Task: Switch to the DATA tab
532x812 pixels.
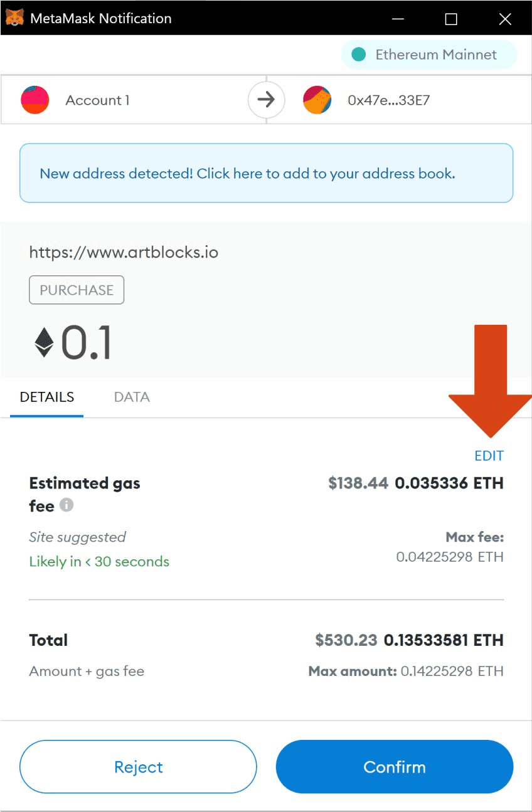Action: pyautogui.click(x=132, y=397)
